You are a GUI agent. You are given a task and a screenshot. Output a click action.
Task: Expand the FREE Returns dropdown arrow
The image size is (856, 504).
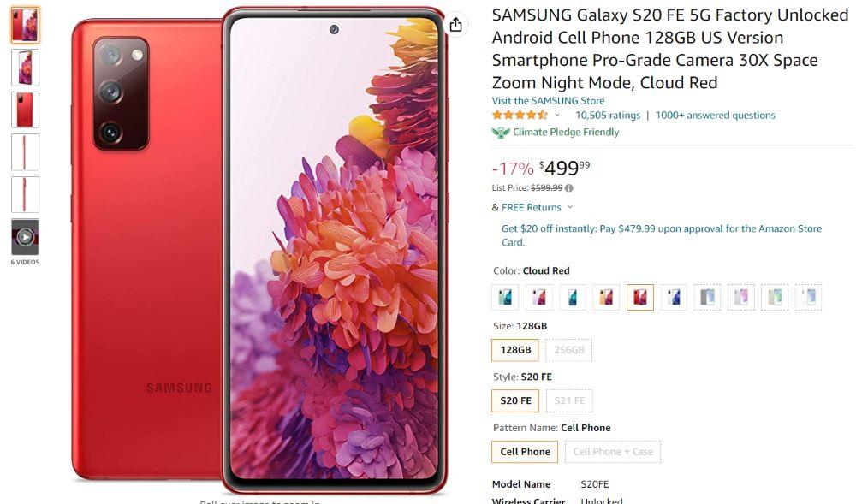(x=570, y=207)
